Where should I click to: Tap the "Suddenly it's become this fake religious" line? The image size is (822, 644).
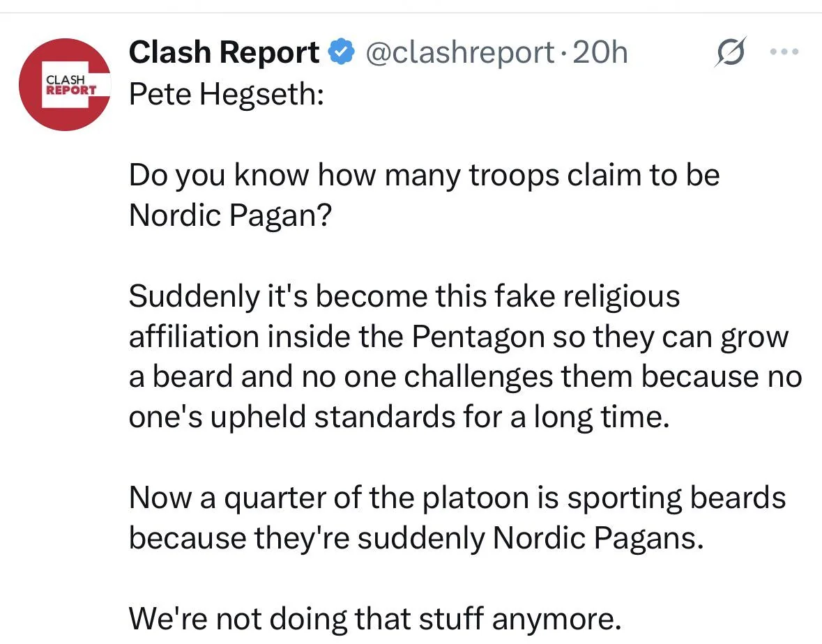(x=404, y=296)
